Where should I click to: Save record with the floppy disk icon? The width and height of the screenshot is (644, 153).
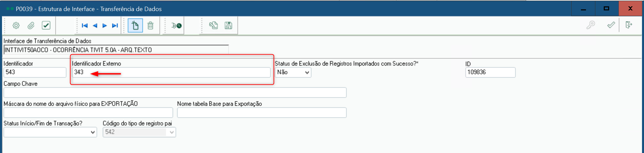point(228,25)
